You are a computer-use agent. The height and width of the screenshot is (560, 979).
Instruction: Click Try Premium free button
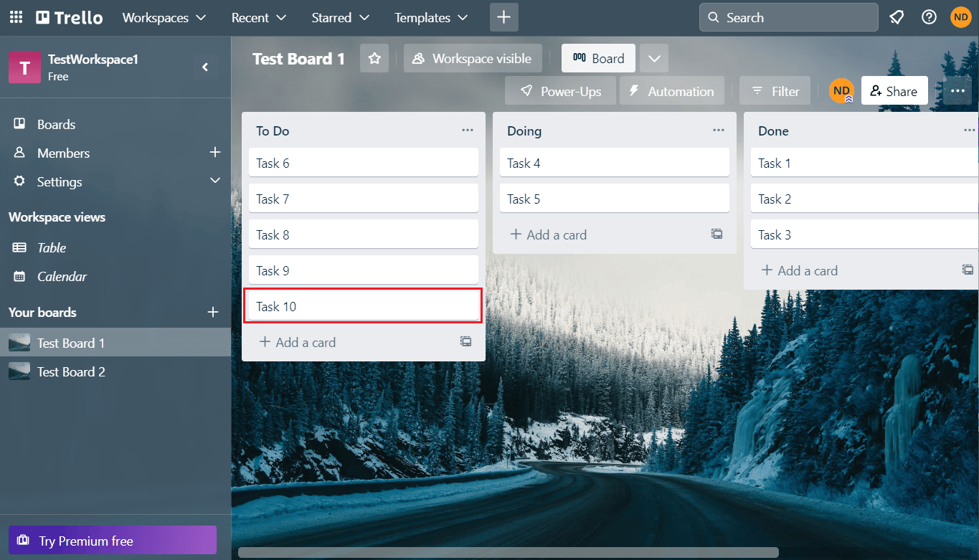coord(113,541)
